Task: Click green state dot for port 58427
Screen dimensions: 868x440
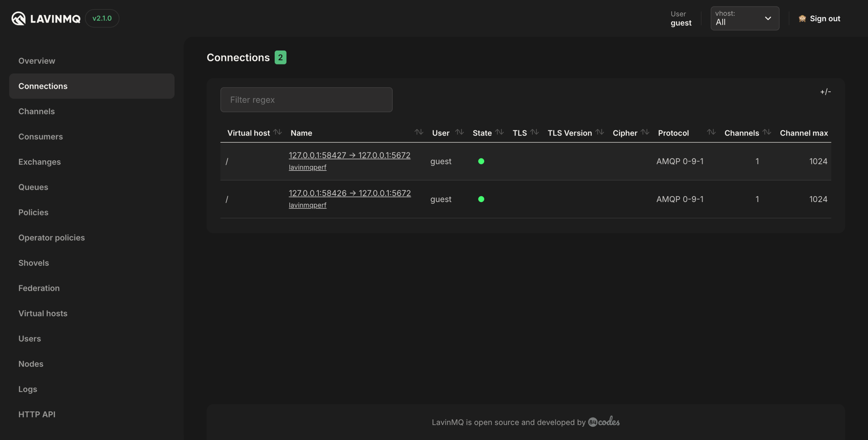Action: [481, 161]
